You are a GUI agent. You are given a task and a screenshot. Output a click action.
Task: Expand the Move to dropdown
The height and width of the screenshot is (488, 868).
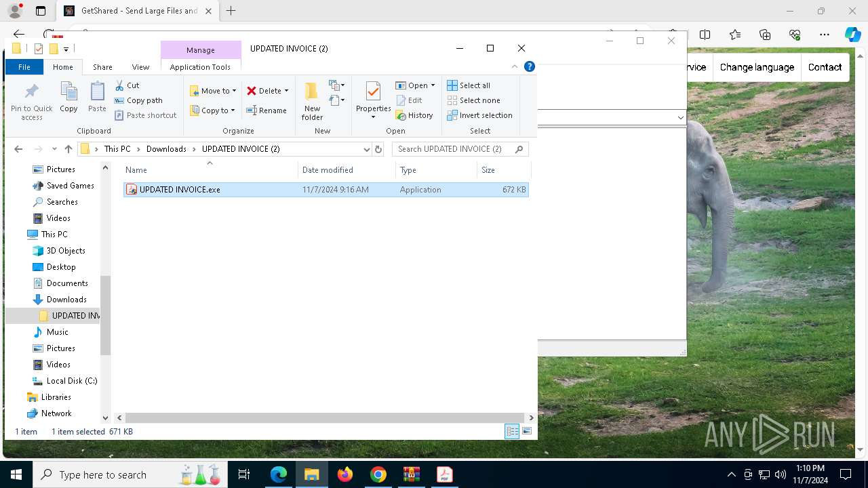tap(234, 91)
